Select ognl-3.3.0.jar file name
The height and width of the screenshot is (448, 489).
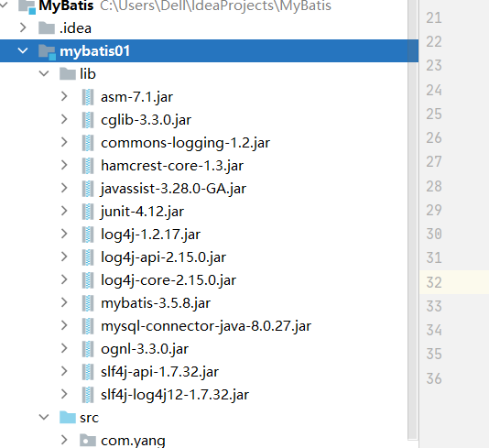coord(145,349)
